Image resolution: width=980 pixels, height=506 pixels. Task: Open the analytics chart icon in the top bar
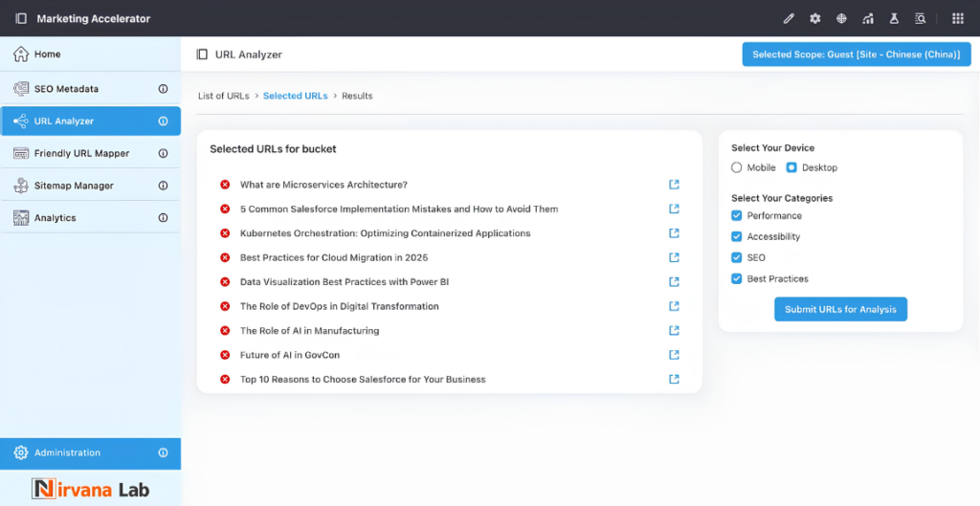click(867, 19)
